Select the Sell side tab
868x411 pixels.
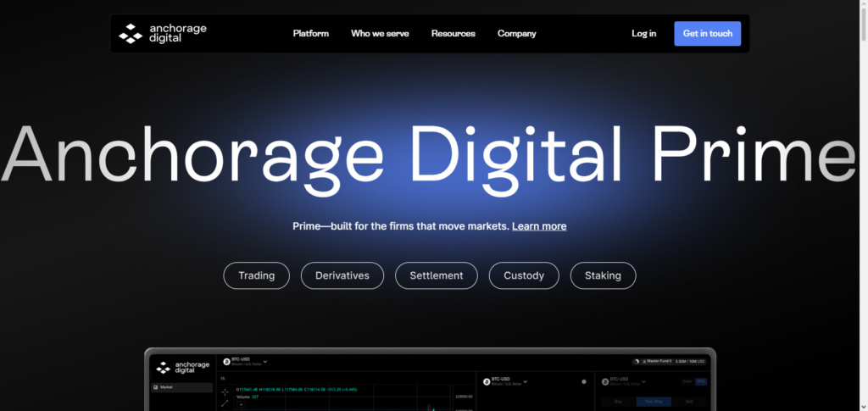pos(689,402)
